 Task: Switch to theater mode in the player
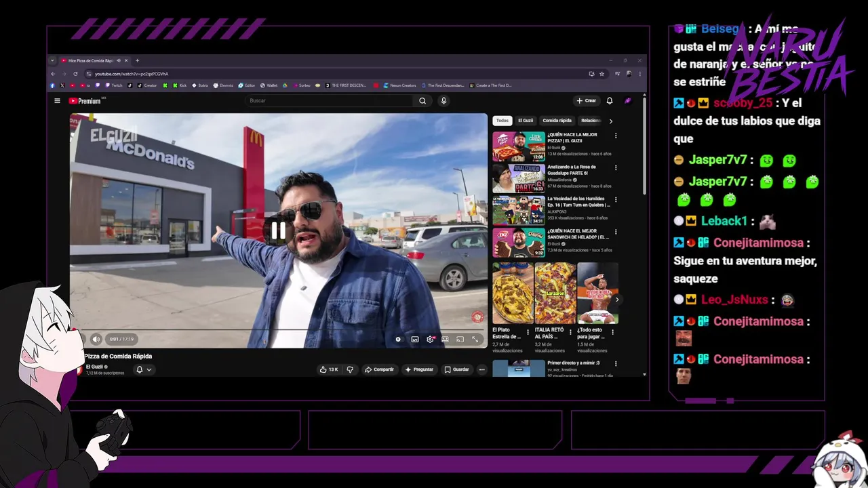coord(445,340)
